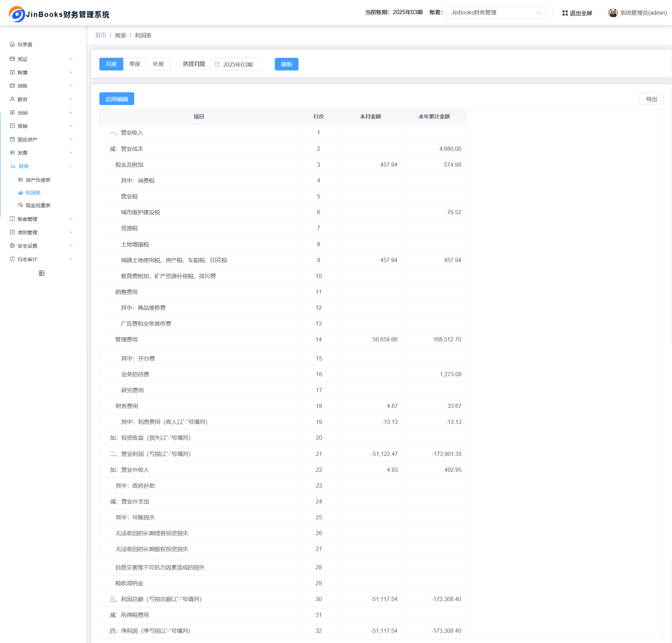
Task: Click the 4,680.00 营业成本 value
Action: pyautogui.click(x=450, y=149)
